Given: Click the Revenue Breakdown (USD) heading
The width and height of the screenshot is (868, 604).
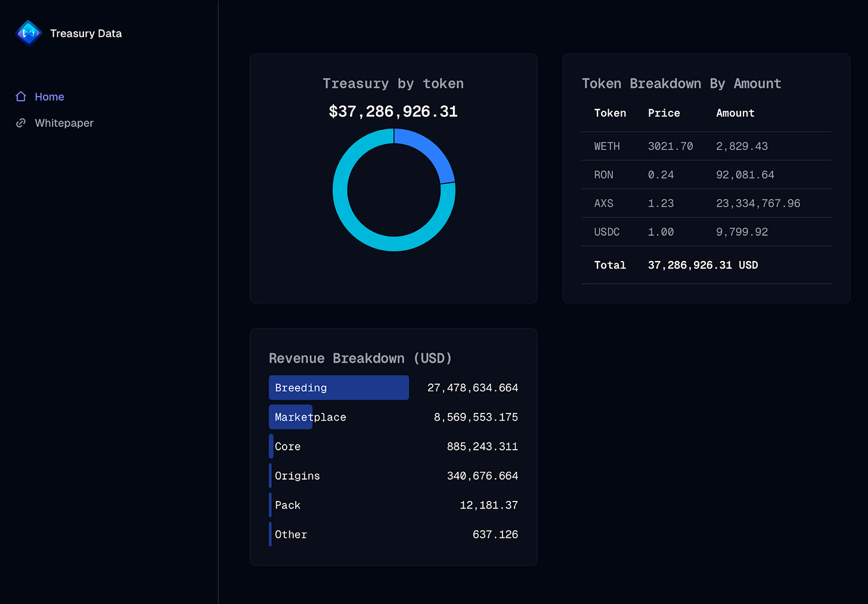Looking at the screenshot, I should [360, 358].
